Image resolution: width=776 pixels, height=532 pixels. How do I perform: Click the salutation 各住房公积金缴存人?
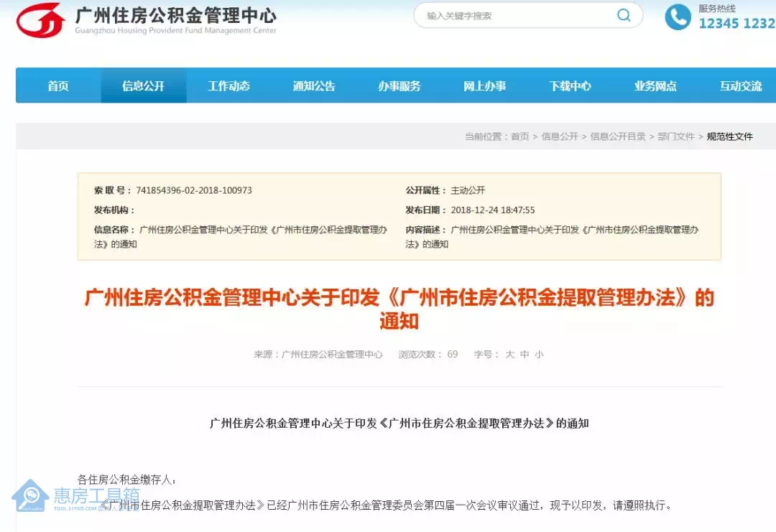[126, 480]
